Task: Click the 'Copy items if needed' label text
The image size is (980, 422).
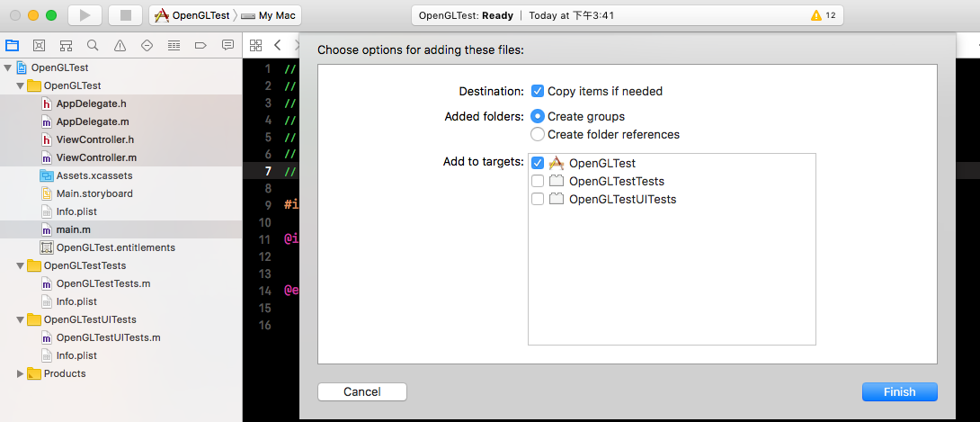Action: [605, 91]
